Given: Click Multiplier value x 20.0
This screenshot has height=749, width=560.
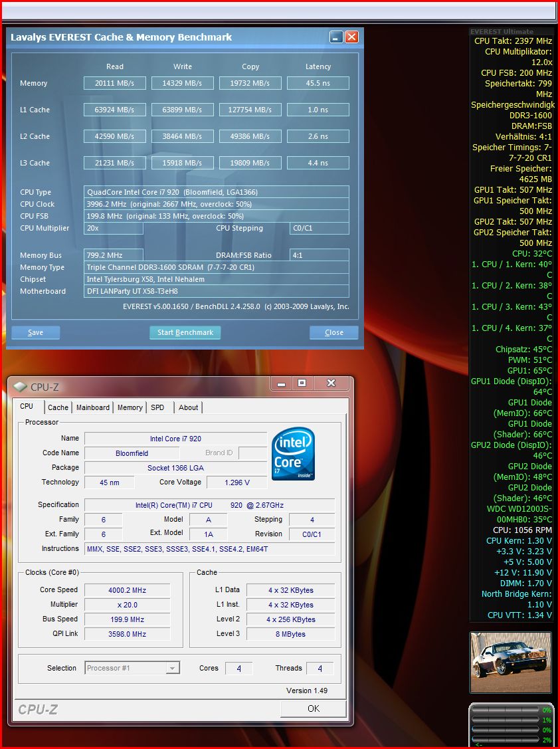Looking at the screenshot, I should pos(127,605).
